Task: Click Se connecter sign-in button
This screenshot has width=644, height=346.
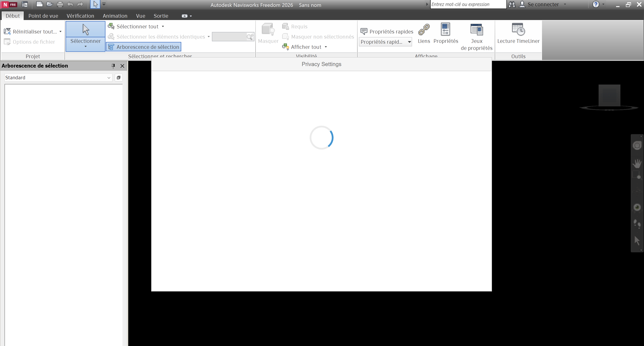Action: click(x=539, y=4)
